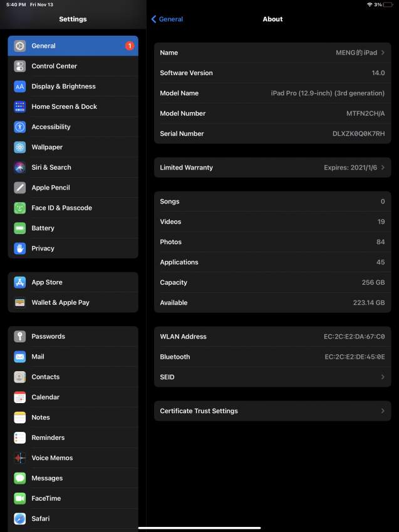Tap the About page title
This screenshot has width=399, height=532.
point(272,19)
